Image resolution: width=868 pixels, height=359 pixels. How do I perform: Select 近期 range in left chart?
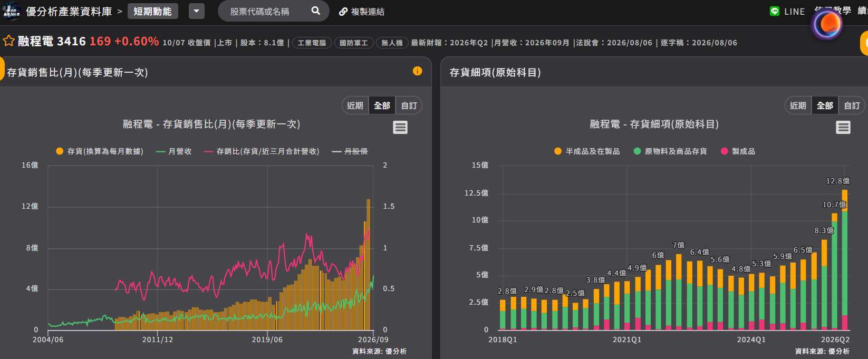[x=355, y=105]
